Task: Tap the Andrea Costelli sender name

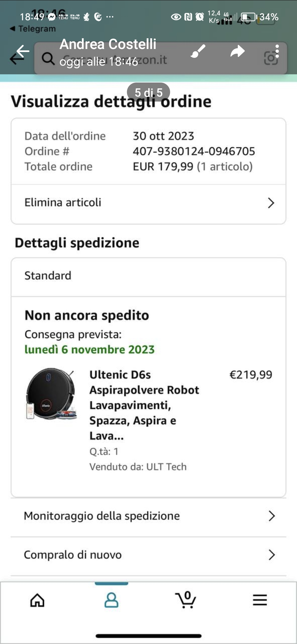Action: [108, 44]
